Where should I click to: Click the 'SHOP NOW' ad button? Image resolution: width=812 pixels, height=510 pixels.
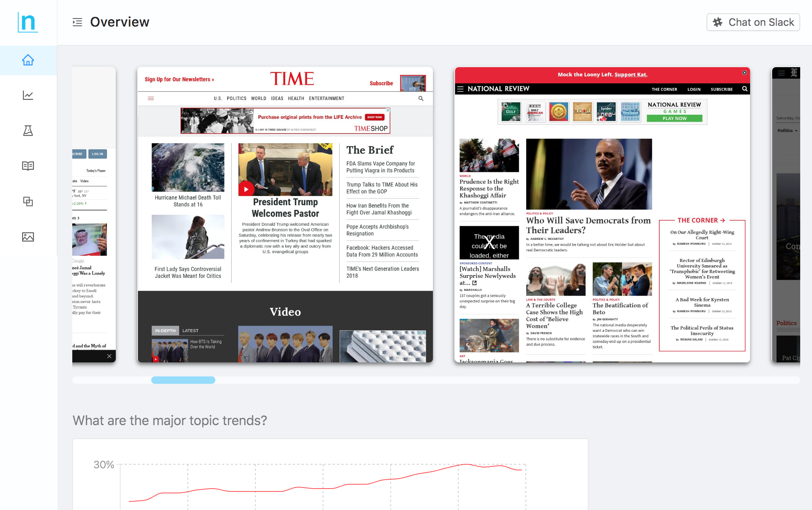375,117
